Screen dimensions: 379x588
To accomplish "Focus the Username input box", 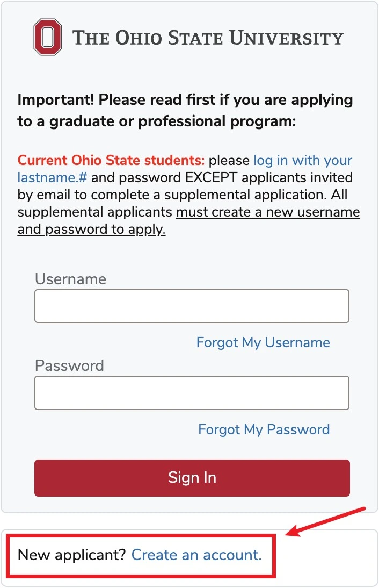I will pyautogui.click(x=192, y=306).
